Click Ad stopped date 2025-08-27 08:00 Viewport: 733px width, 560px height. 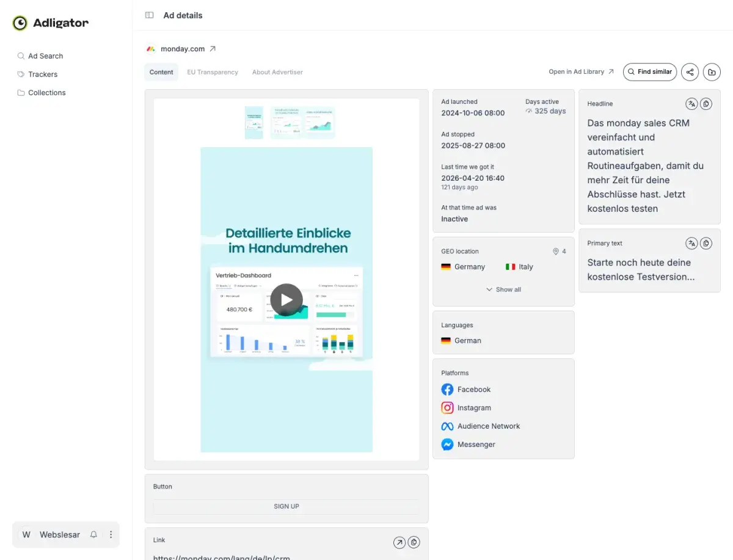click(473, 145)
